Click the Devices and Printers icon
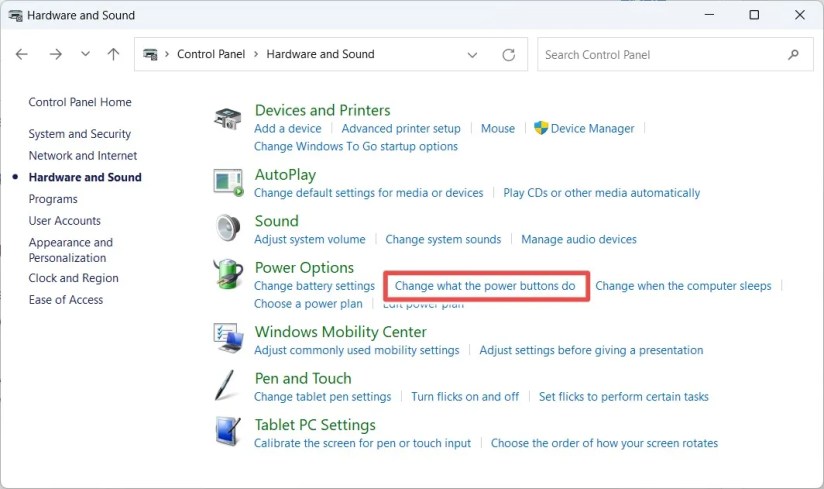This screenshot has height=489, width=824. click(228, 119)
